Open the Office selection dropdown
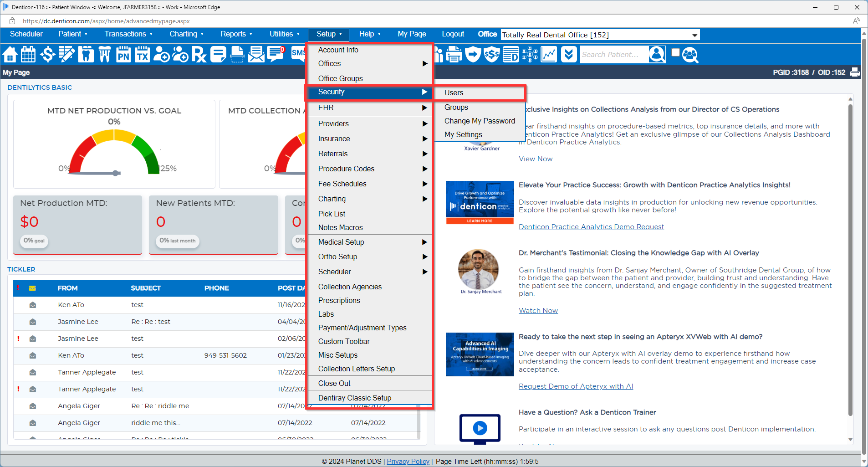868x467 pixels. click(x=600, y=35)
